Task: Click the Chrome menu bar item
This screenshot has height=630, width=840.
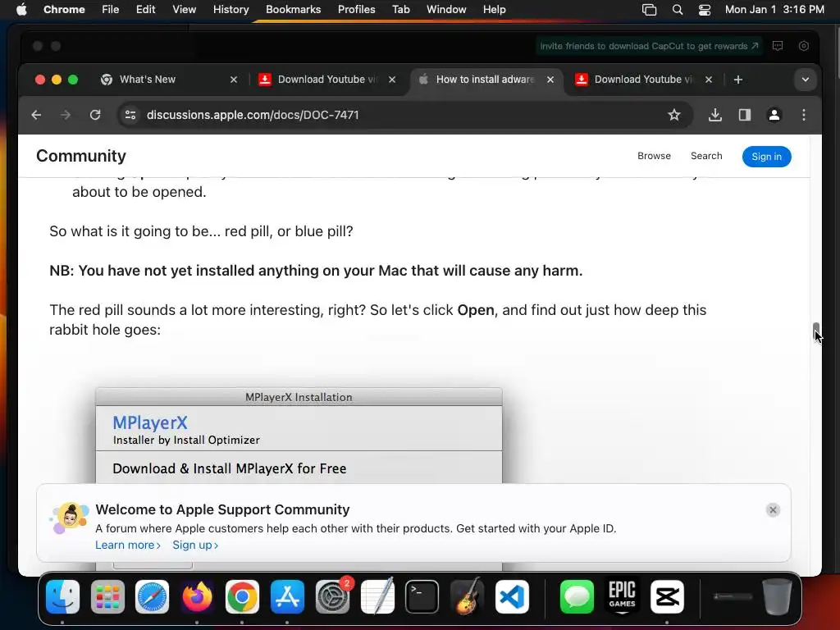Action: [x=64, y=10]
